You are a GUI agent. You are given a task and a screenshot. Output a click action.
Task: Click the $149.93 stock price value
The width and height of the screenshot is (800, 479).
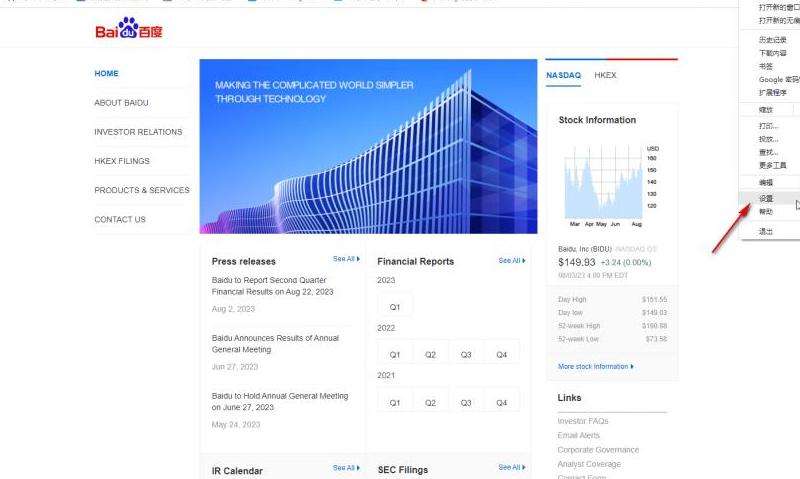pos(577,262)
